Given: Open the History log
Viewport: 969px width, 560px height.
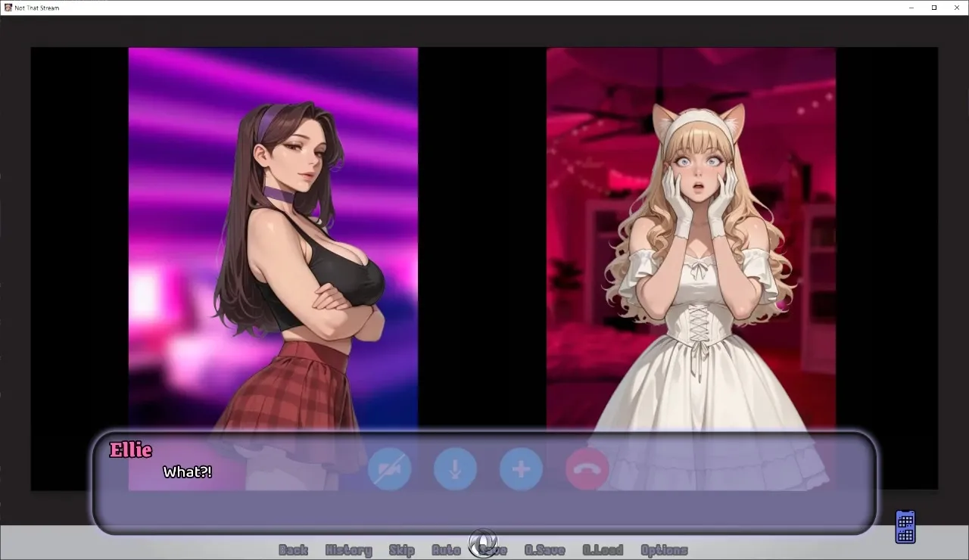Looking at the screenshot, I should [x=348, y=550].
